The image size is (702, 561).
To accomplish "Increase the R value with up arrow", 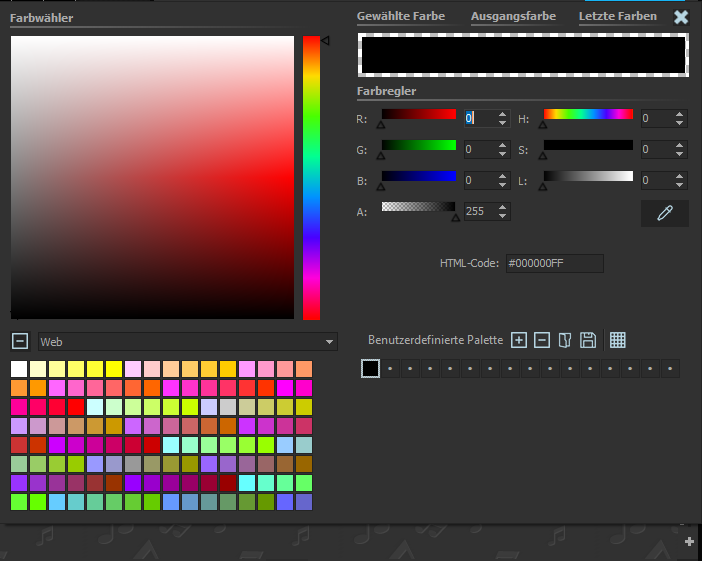I will pyautogui.click(x=503, y=114).
